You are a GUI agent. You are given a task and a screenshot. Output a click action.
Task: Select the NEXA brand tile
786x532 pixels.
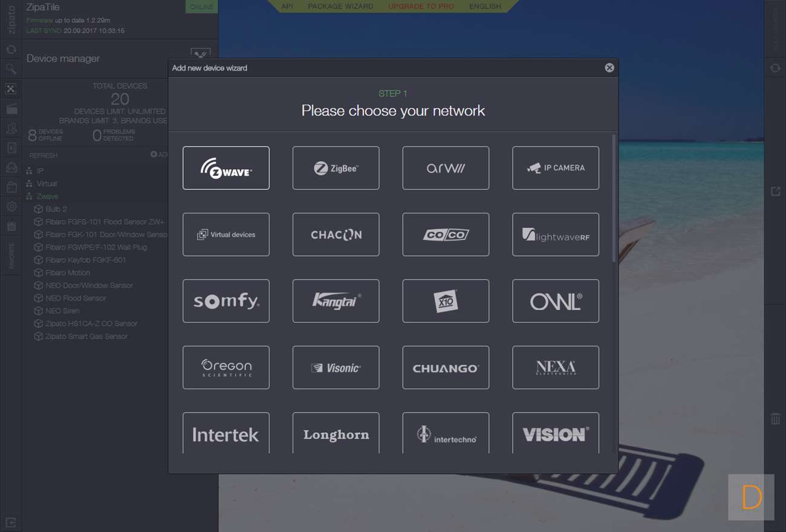pyautogui.click(x=556, y=368)
